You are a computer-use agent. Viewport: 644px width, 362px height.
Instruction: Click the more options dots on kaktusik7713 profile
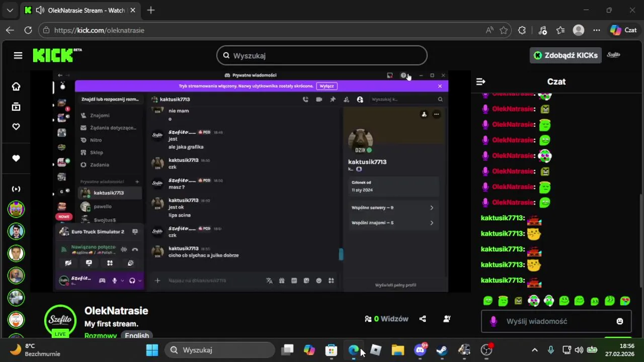[x=436, y=115]
